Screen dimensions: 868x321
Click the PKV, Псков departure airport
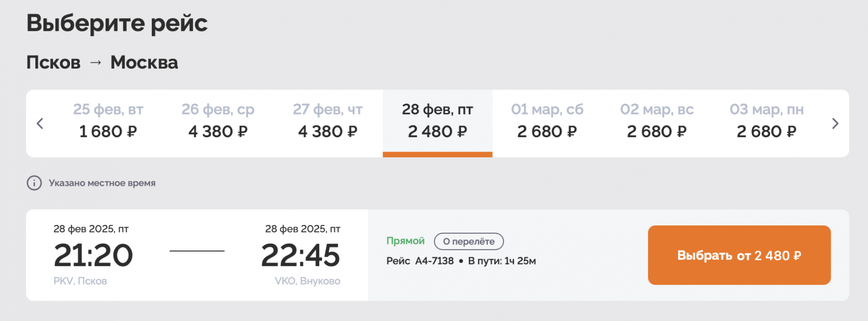point(80,281)
